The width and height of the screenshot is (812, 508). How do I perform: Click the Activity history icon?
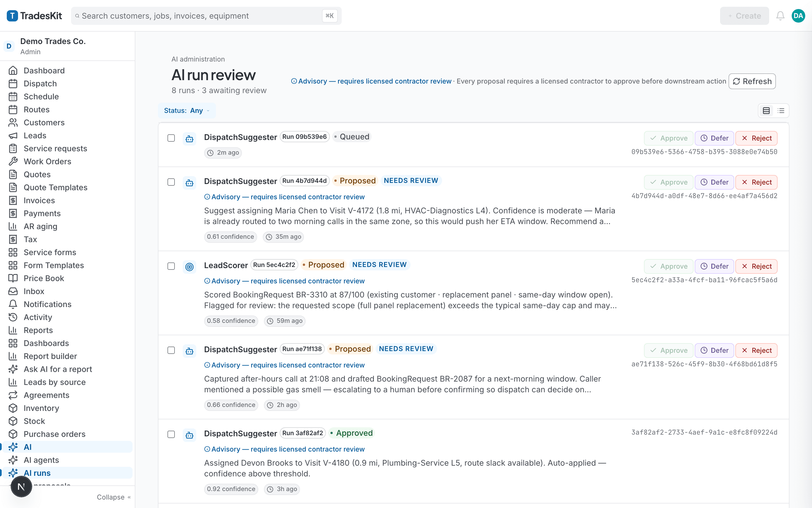13,317
